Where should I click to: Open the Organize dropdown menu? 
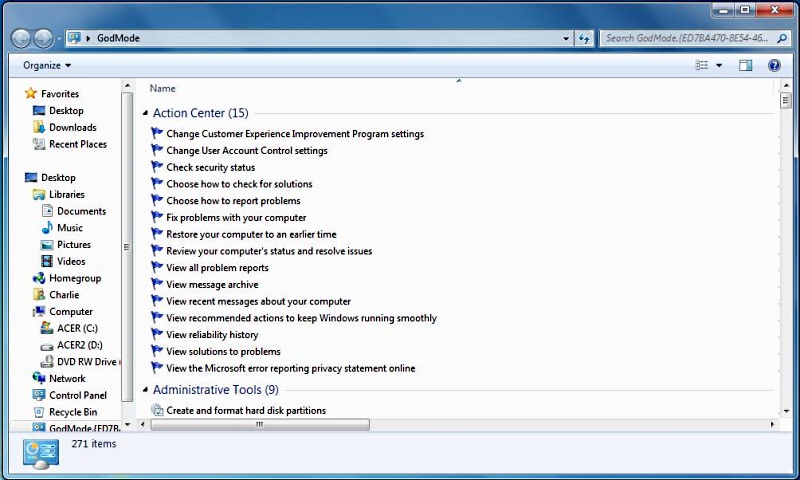47,65
